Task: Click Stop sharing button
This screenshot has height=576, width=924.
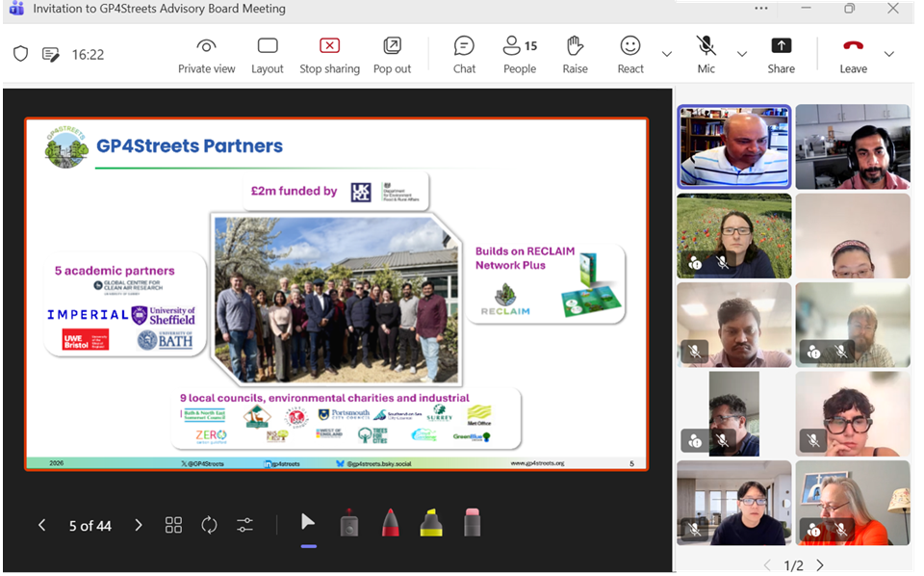Action: click(329, 56)
